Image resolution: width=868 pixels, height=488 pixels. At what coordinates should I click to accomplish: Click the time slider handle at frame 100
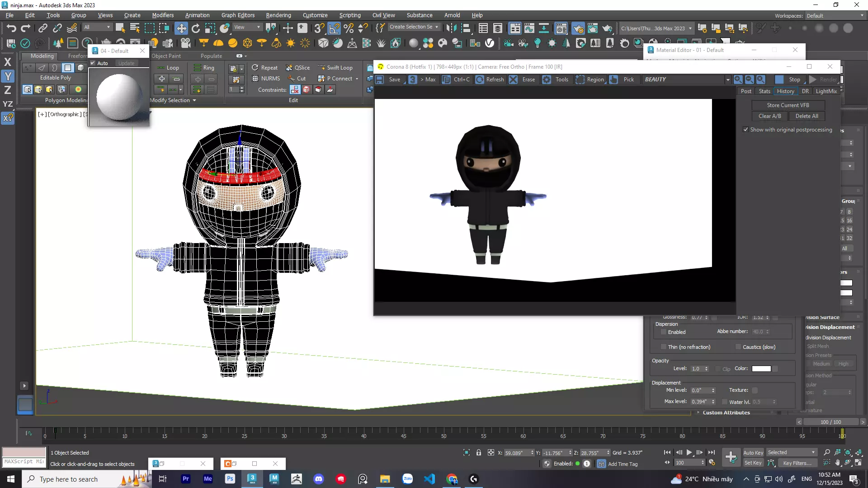coord(842,433)
